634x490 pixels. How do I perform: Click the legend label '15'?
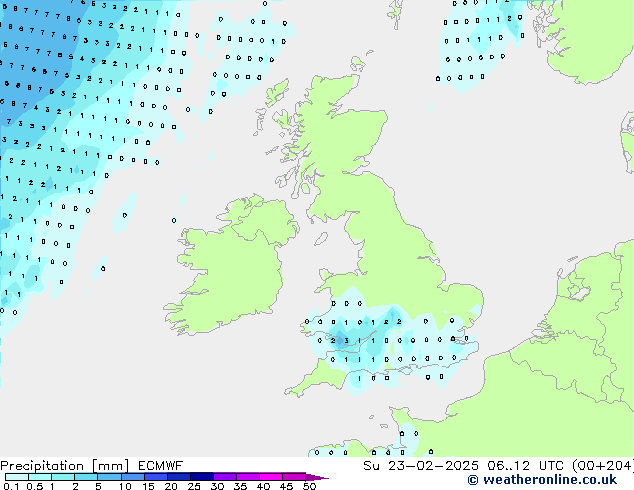148,486
